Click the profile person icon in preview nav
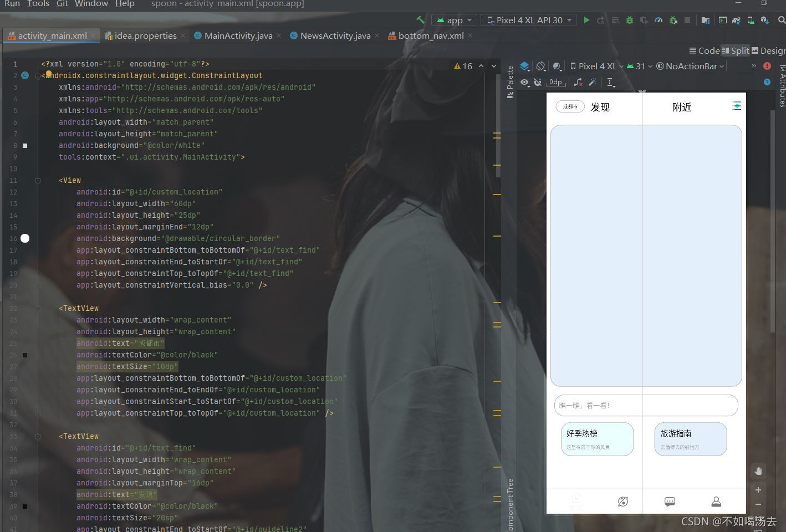Screen dimensions: 786x532 coord(716,502)
